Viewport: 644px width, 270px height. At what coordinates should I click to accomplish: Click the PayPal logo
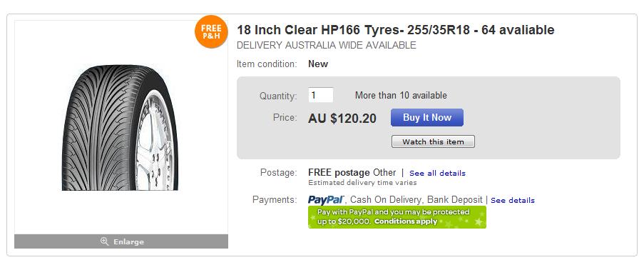(x=326, y=200)
